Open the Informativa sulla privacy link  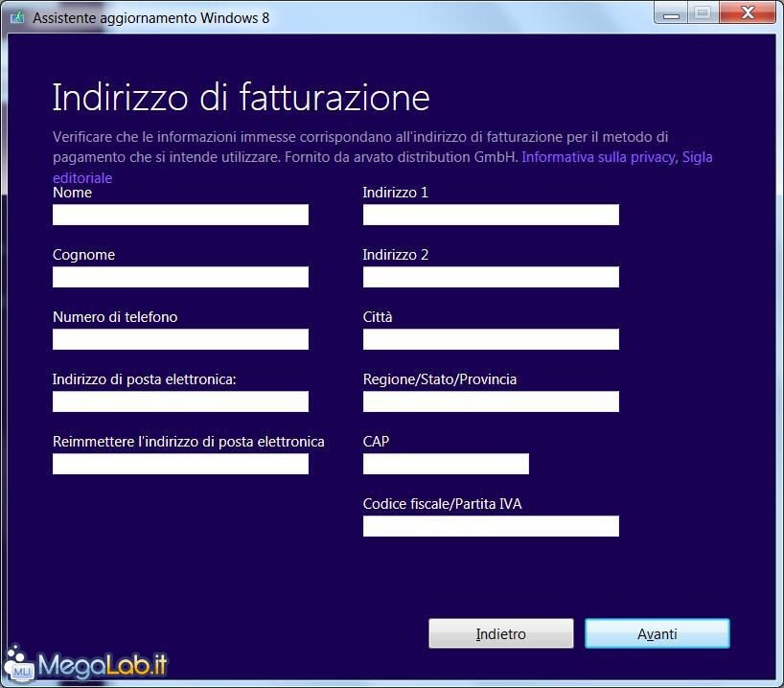598,157
